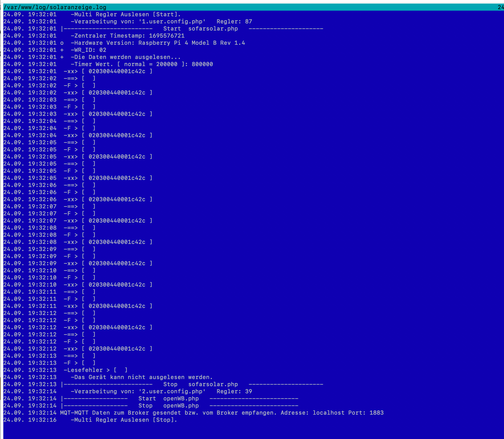Click the '1.user.config.php' filename text

point(172,22)
